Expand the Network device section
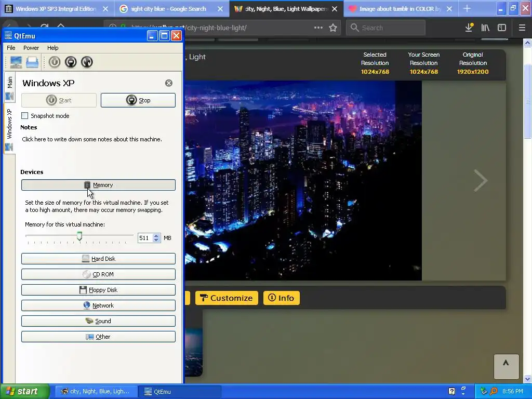Viewport: 532px width, 399px height. click(x=98, y=305)
